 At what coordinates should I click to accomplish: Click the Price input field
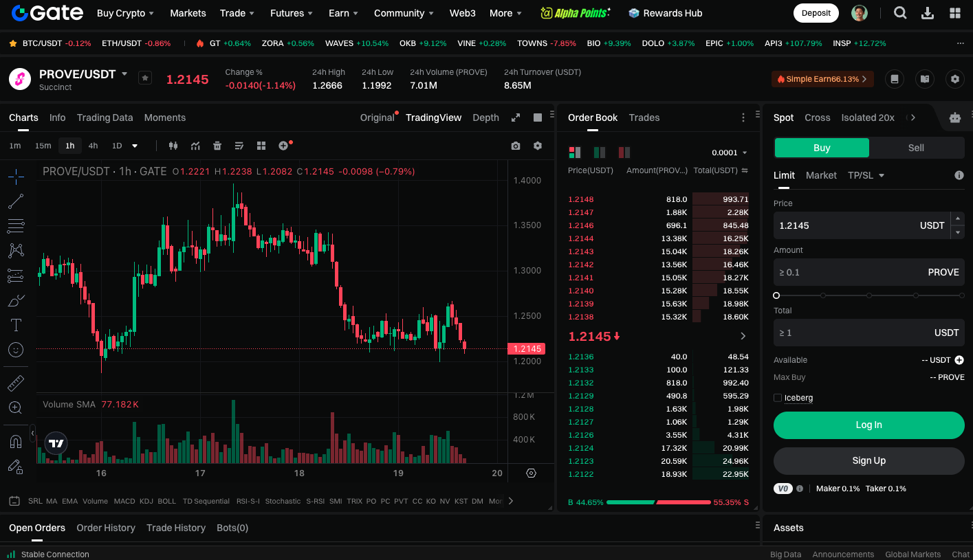pyautogui.click(x=862, y=225)
